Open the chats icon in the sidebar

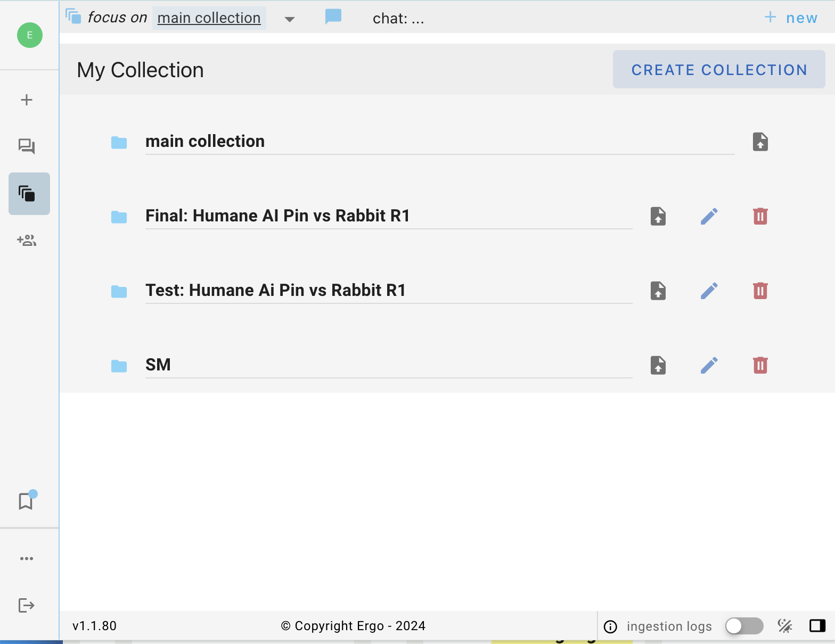[27, 146]
